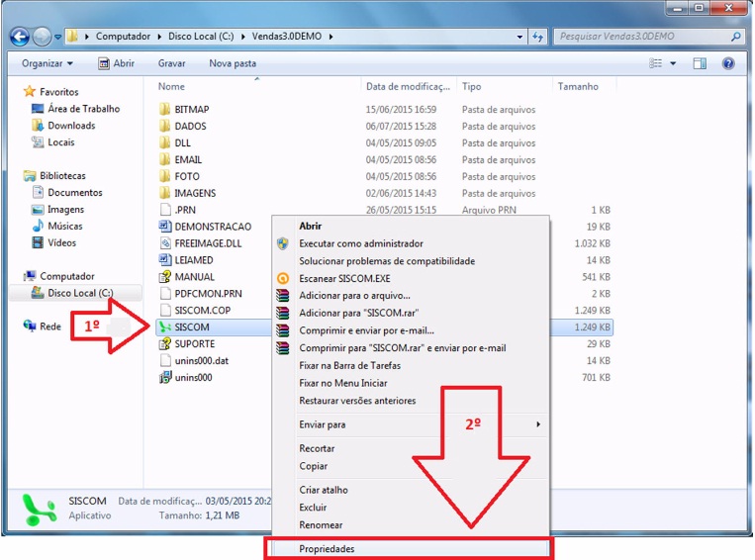
Task: Select the unins000.dat file icon
Action: tap(165, 361)
